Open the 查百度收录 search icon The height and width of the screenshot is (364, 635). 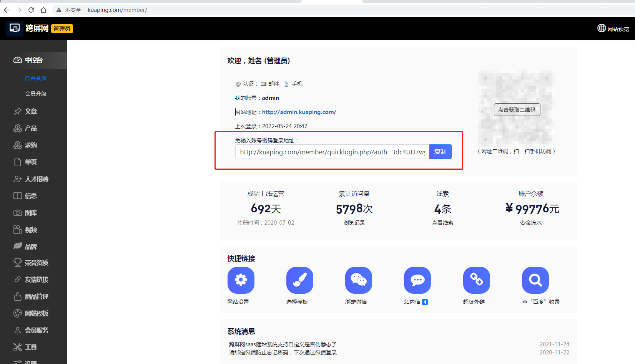tap(535, 280)
